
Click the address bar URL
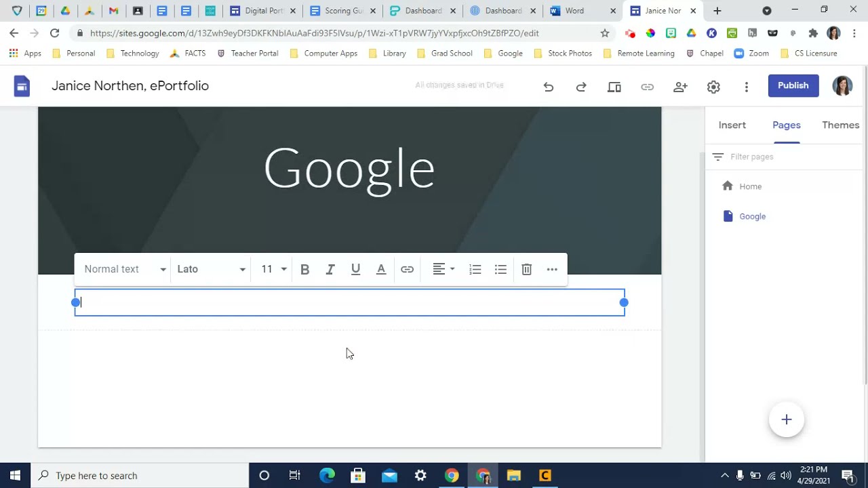click(x=315, y=33)
